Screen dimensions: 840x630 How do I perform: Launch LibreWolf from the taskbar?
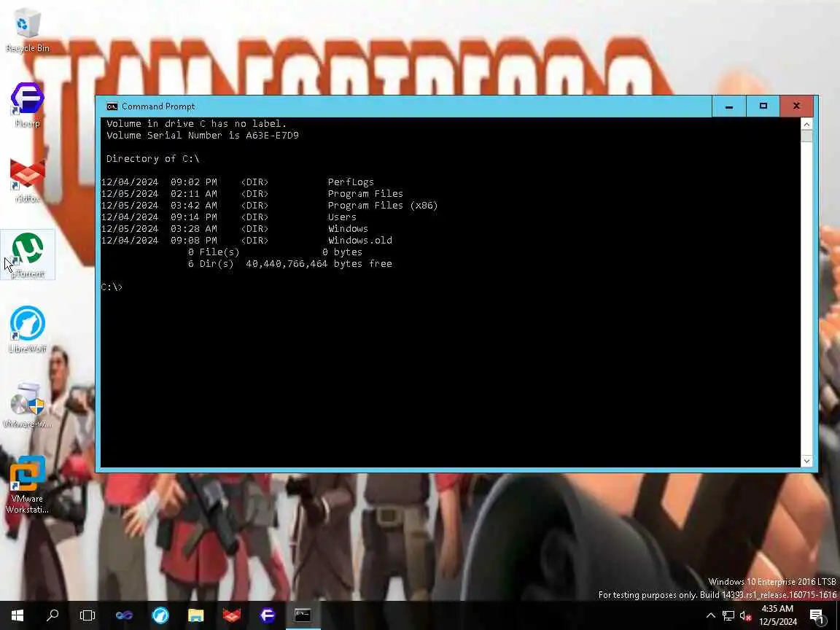coord(160,615)
